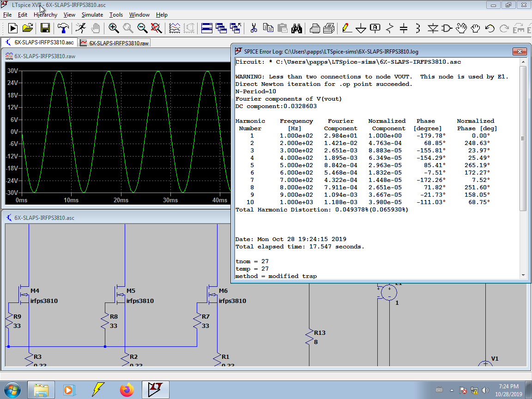Open the View menu

(69, 15)
